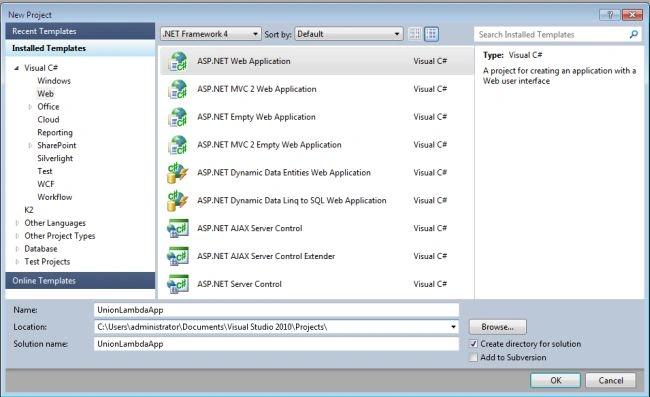Close the New Project dialog
The width and height of the screenshot is (650, 397).
coord(632,15)
